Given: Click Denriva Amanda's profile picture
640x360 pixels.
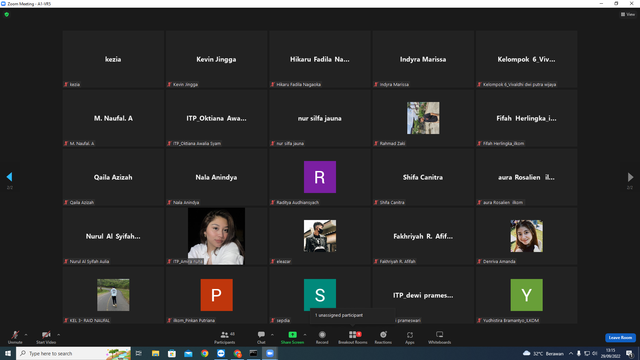Looking at the screenshot, I should click(x=527, y=236).
